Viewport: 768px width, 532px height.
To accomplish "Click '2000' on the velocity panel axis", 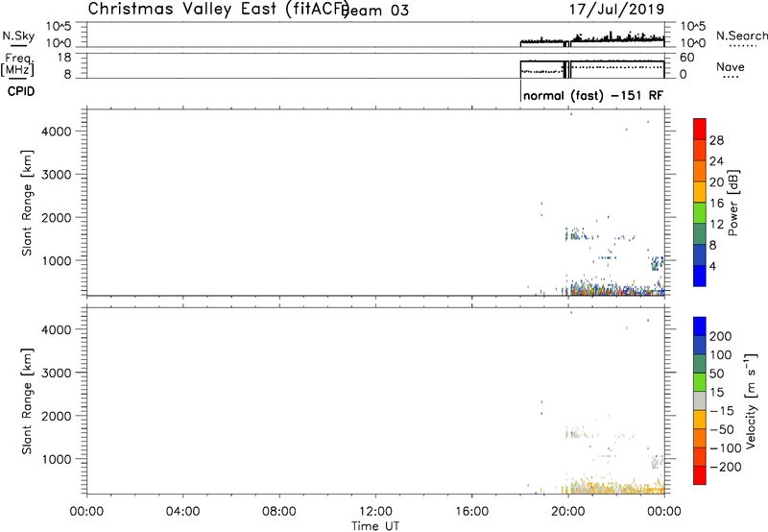I will coord(56,416).
